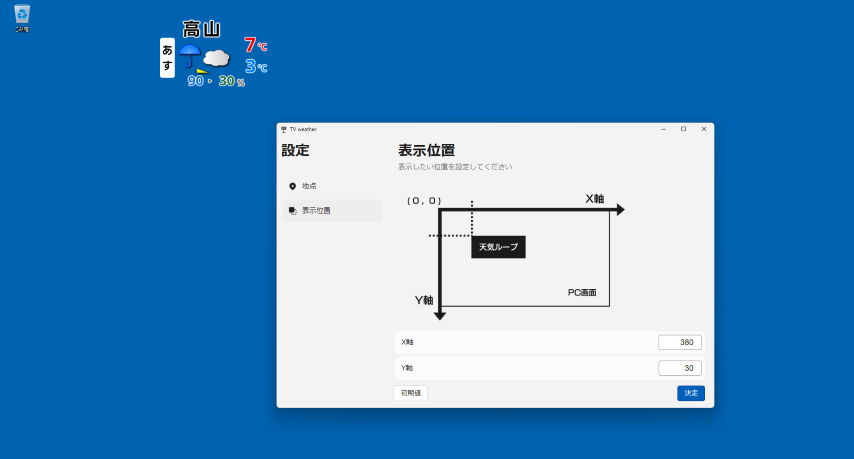Click the Y軸 value input field

pos(680,368)
